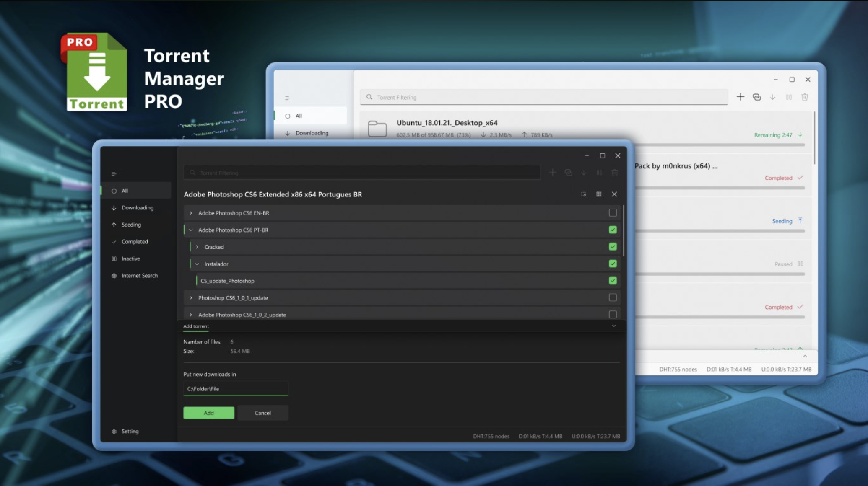This screenshot has width=868, height=486.
Task: Click the Torrent Filtering field in light window
Action: 544,97
